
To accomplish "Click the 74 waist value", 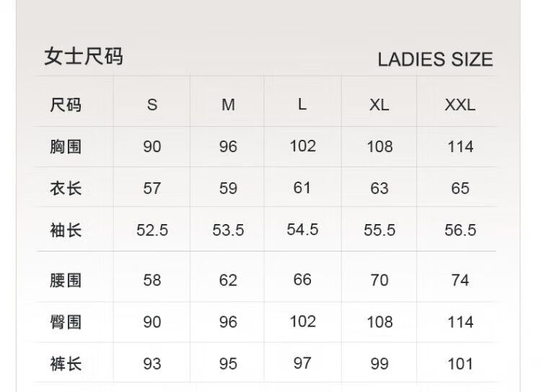I will (460, 280).
